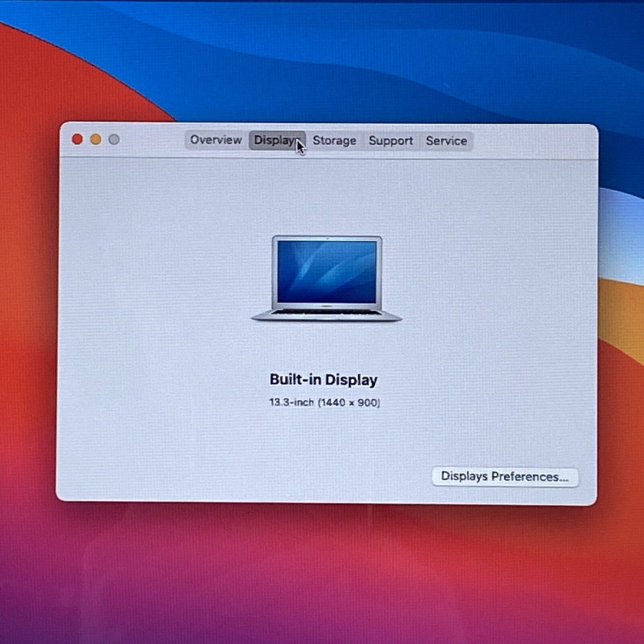Open the Storage tab
This screenshot has height=644, width=644.
pos(335,141)
